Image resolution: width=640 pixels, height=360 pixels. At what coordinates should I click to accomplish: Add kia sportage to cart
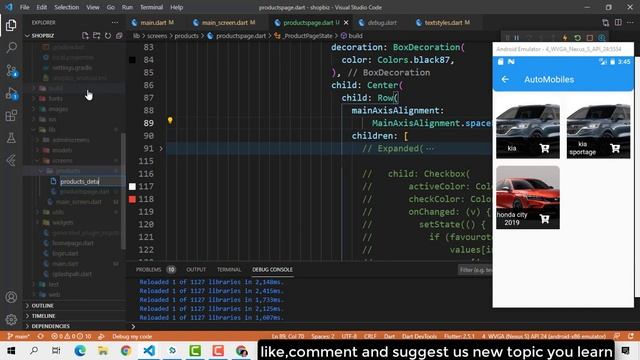615,149
